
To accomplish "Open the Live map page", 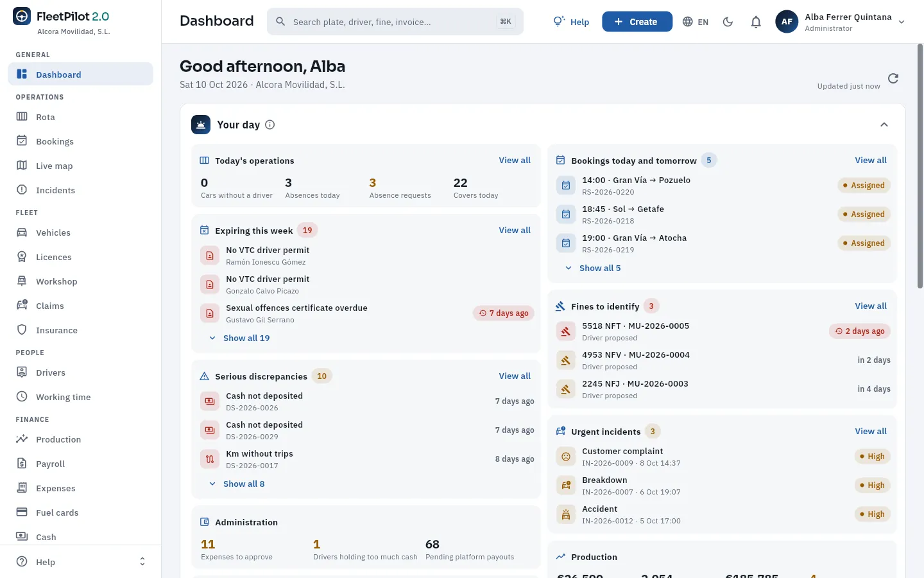I will pos(80,166).
